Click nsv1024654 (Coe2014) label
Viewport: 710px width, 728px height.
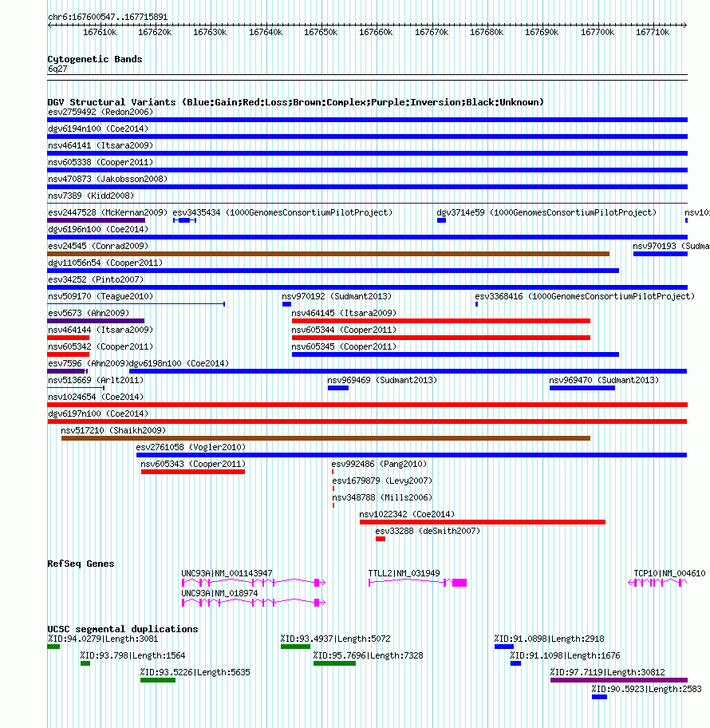[96, 397]
